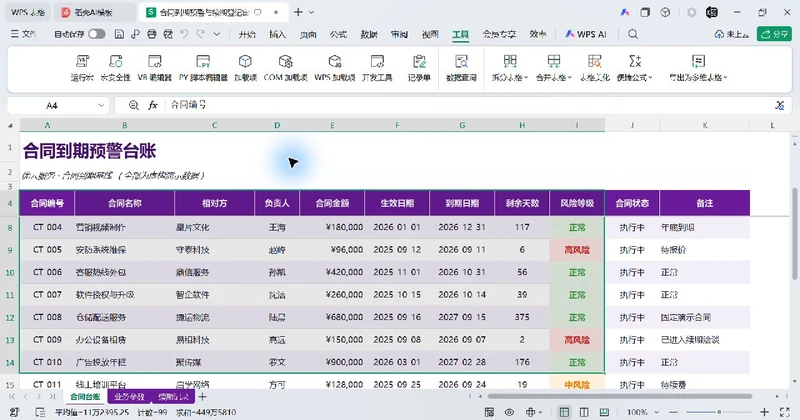Open the View (视图) ribbon tab
The height and width of the screenshot is (420, 800).
430,34
